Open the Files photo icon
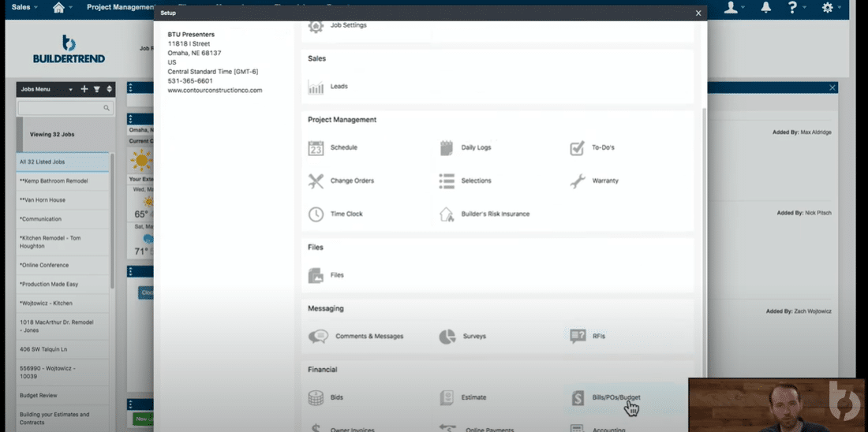 tap(316, 275)
